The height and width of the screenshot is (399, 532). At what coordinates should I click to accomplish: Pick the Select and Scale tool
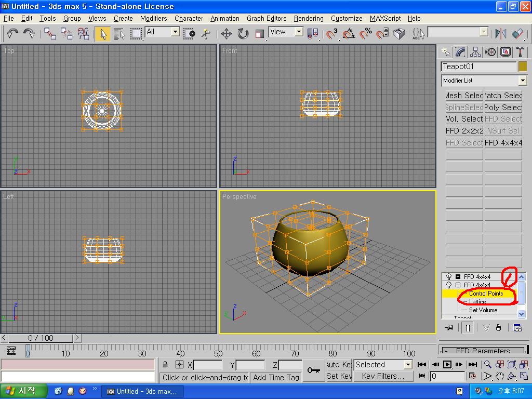click(x=260, y=34)
